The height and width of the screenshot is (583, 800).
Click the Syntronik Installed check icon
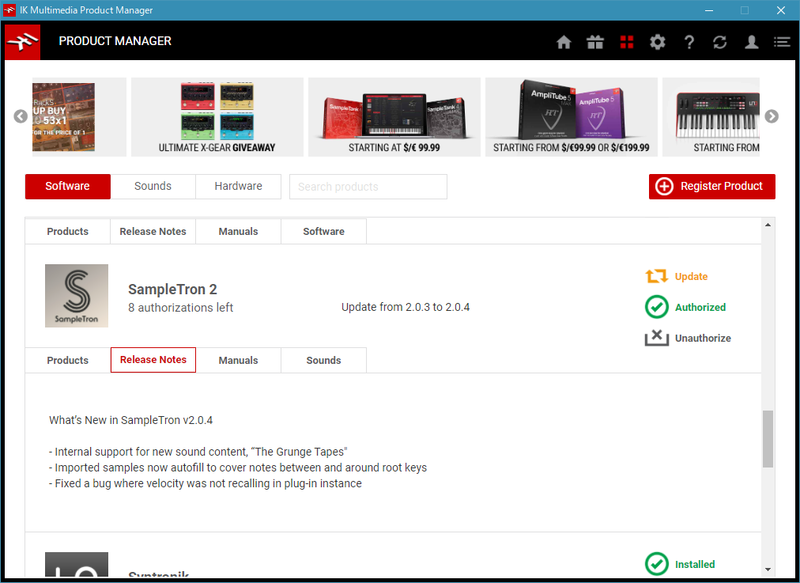click(657, 564)
